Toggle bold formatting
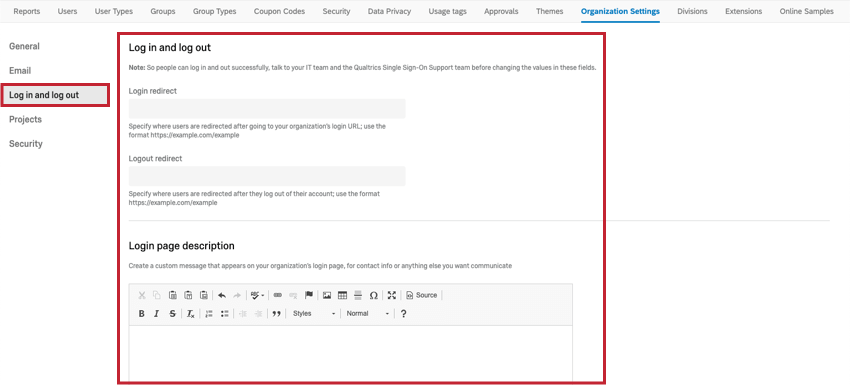The height and width of the screenshot is (385, 850). (x=141, y=313)
